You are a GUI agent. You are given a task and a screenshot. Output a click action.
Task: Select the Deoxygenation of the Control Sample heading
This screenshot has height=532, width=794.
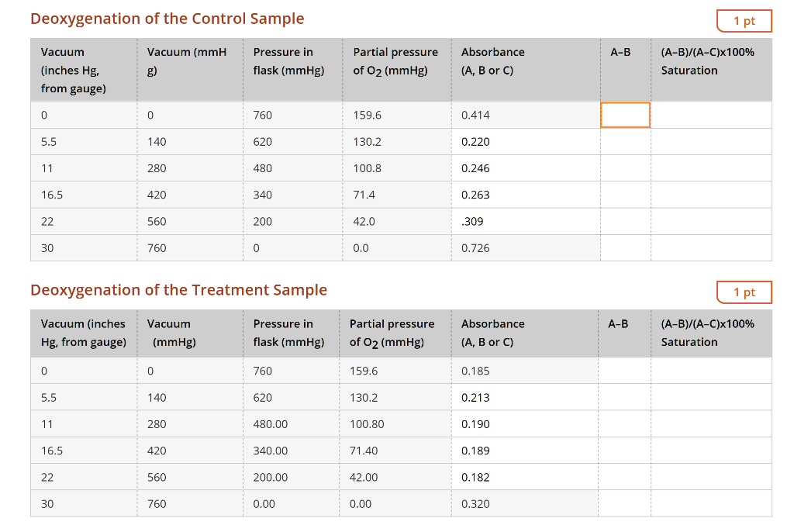click(167, 18)
